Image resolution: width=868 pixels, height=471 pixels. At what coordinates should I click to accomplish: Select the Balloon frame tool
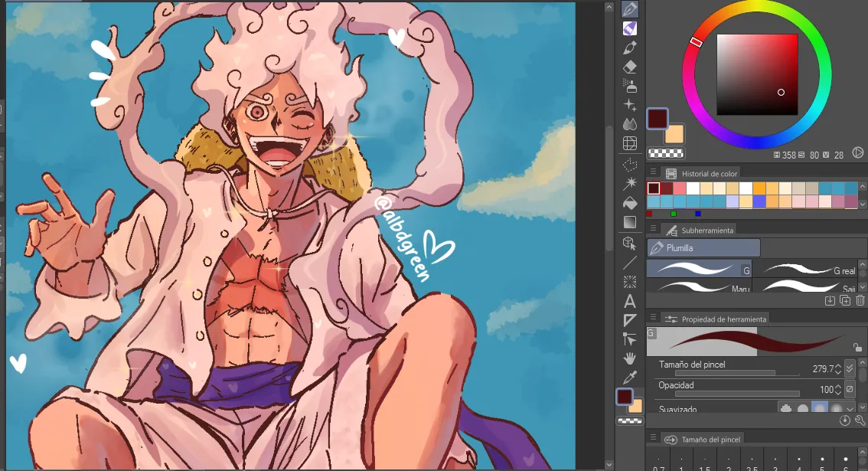tap(629, 320)
